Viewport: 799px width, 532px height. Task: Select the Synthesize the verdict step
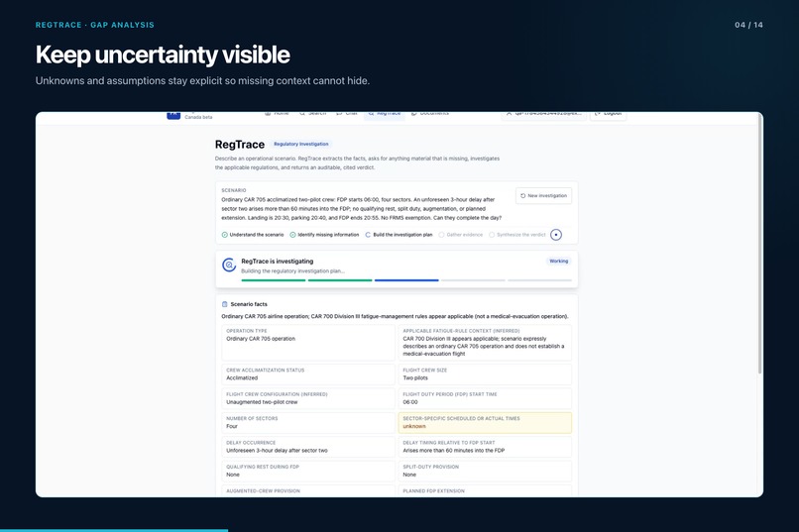516,235
